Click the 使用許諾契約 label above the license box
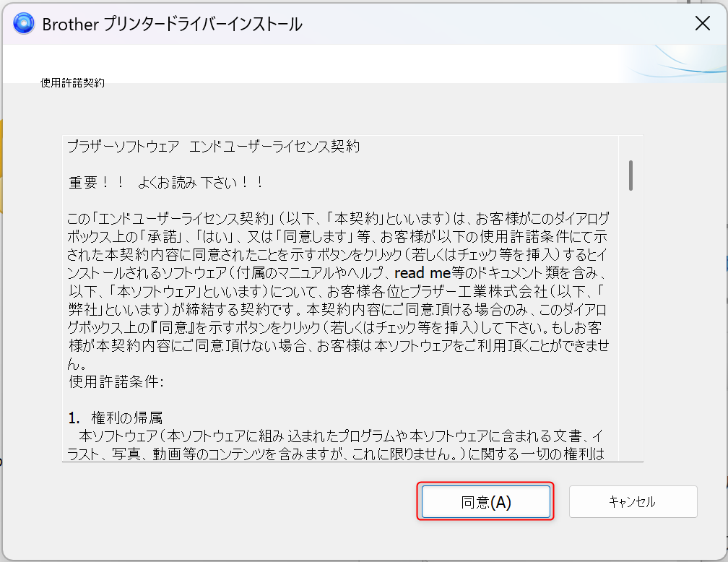This screenshot has height=562, width=728. (x=72, y=82)
